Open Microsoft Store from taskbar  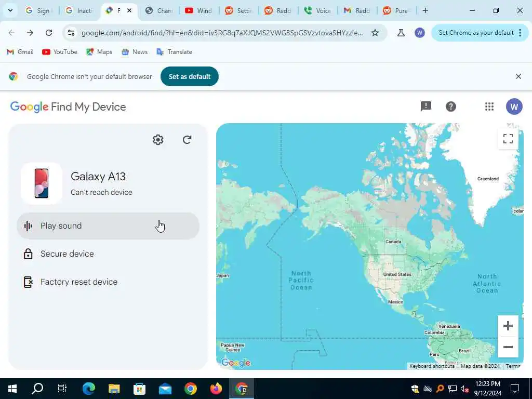139,389
